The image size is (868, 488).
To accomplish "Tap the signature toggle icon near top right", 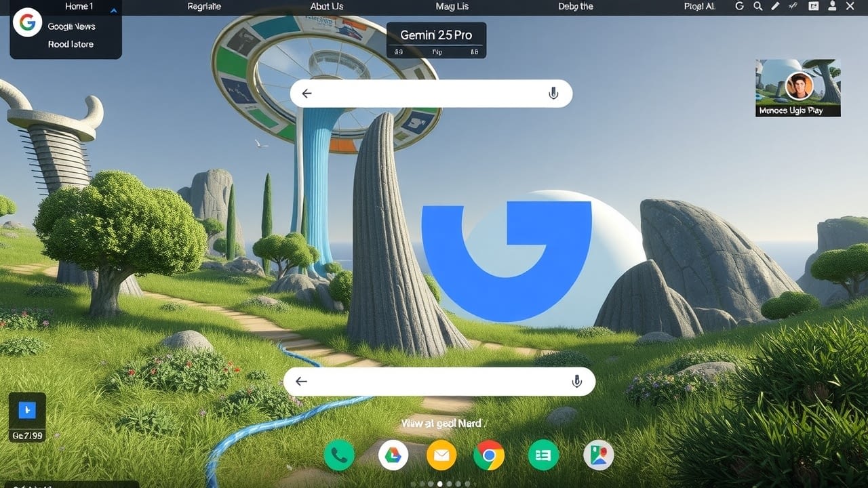I will pos(792,6).
